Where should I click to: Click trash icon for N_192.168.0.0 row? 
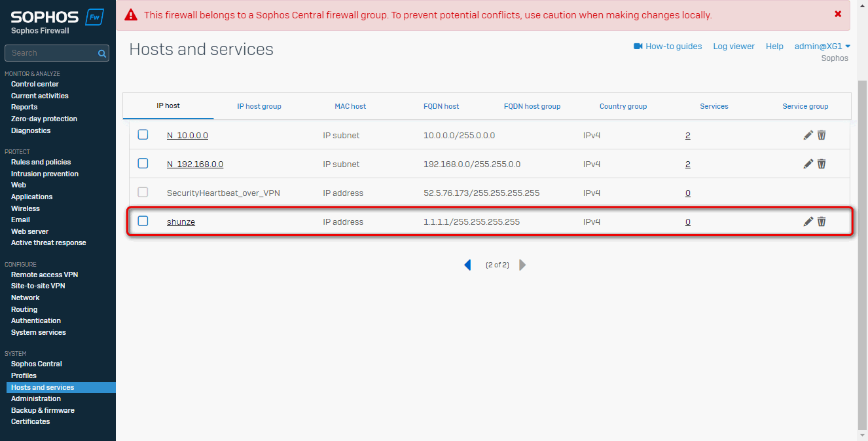point(822,164)
